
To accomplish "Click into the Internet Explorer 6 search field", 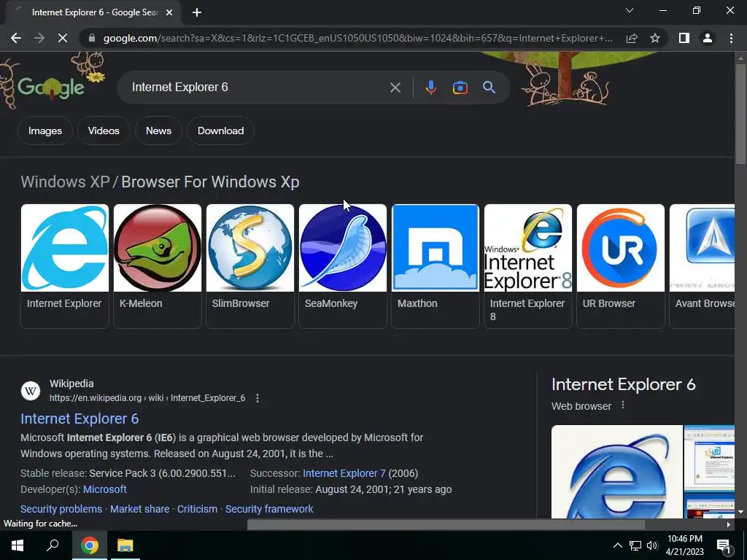I will [x=258, y=87].
